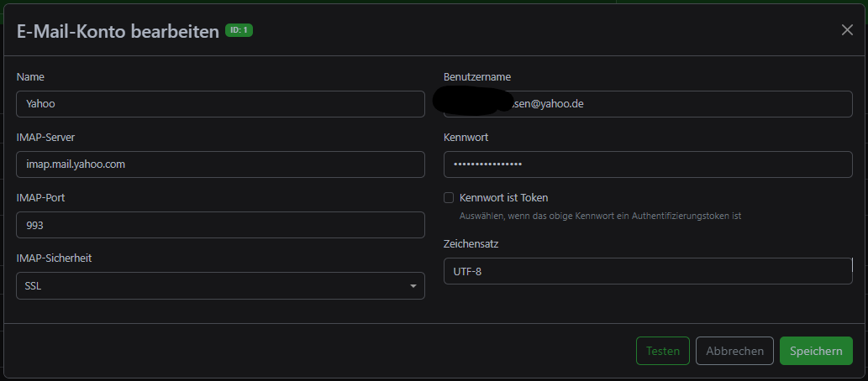Click the caret arrow of the SSL selector
Viewport: 868px width, 381px height.
(x=413, y=286)
